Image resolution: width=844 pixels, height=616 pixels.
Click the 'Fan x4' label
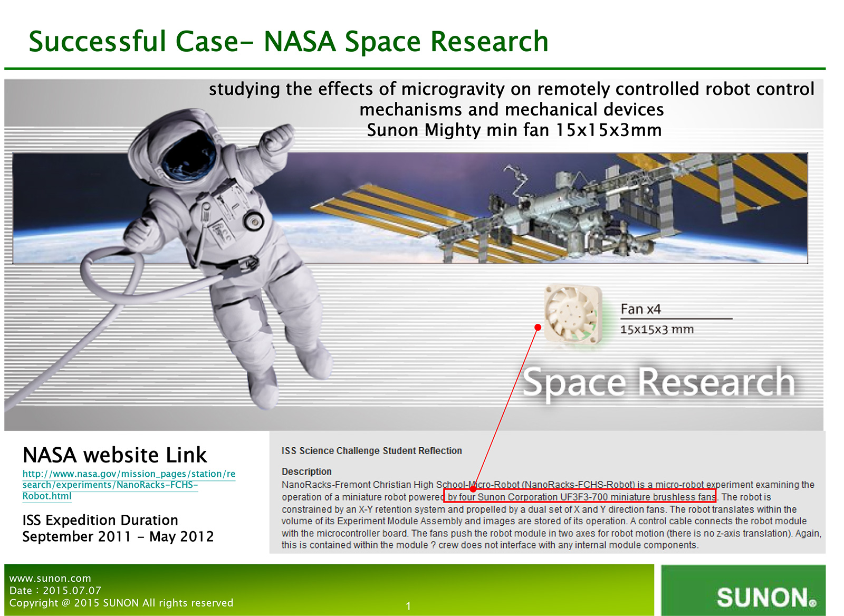pyautogui.click(x=640, y=309)
